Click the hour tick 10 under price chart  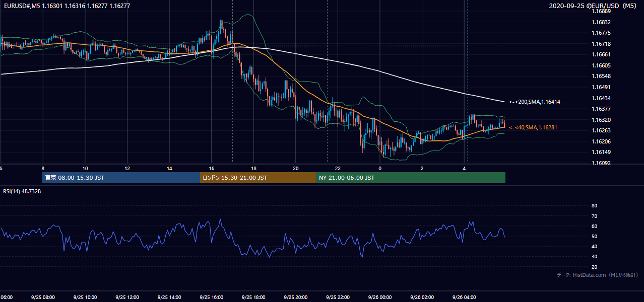coord(85,168)
